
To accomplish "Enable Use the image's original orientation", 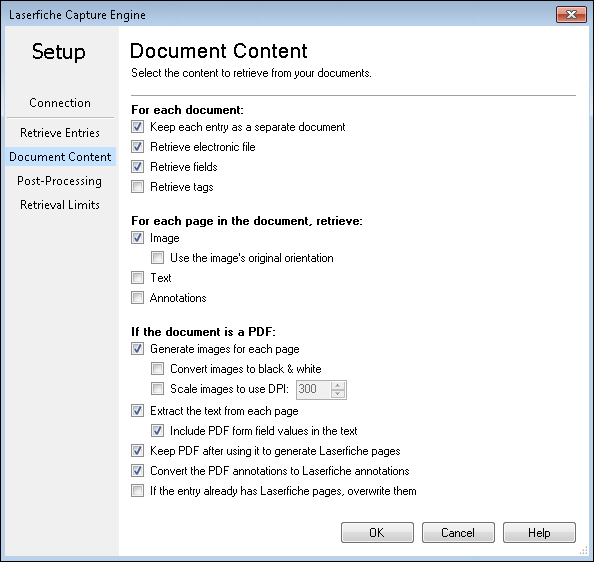I will click(157, 258).
